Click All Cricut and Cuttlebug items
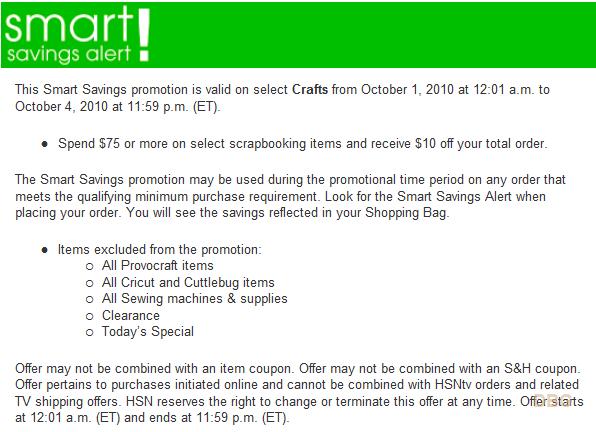Screen dimensions: 596x432 [x=188, y=282]
